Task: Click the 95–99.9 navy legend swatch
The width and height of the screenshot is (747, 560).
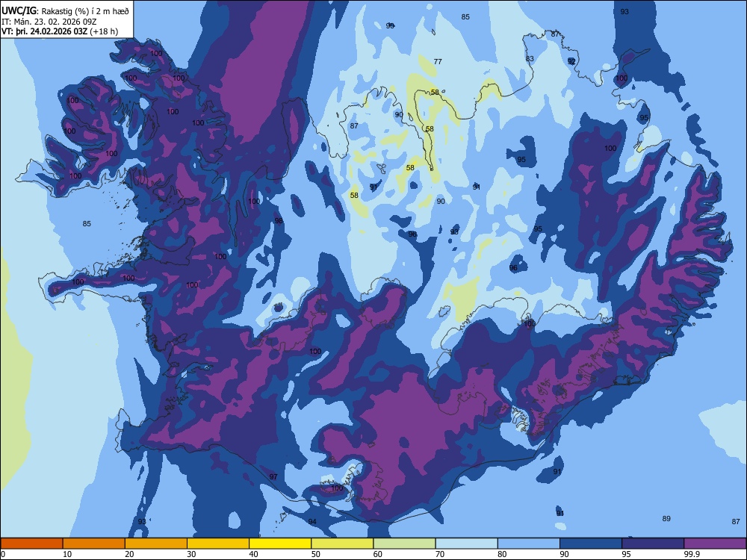Action: pos(653,544)
